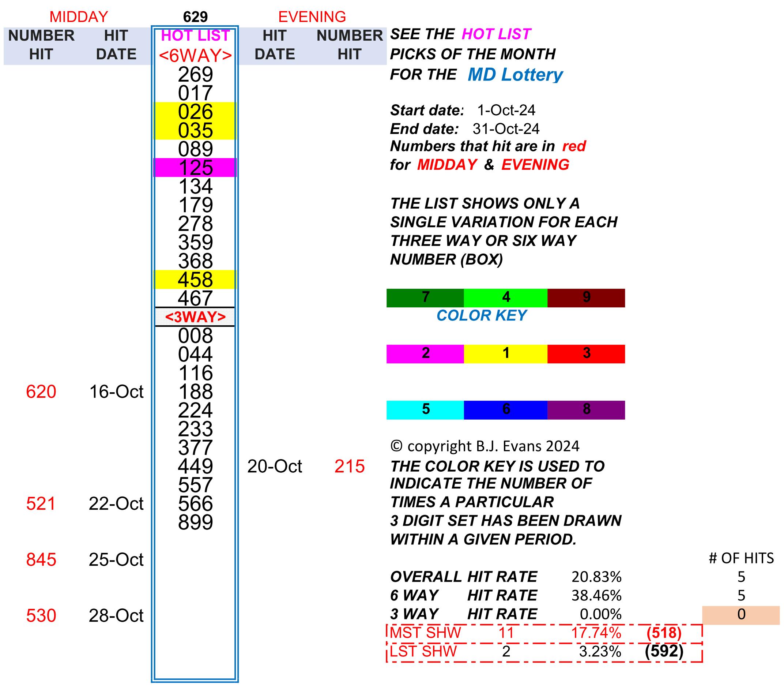Click the 6 way hit rate 38.46%
The image size is (784, 693).
[596, 596]
